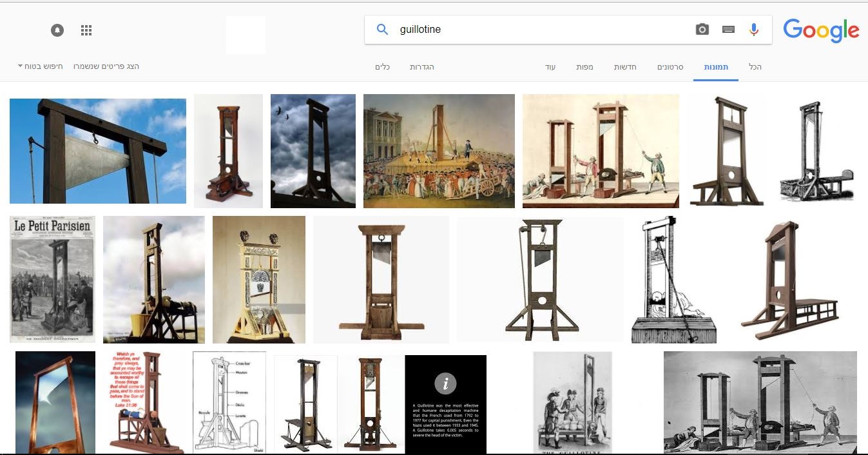This screenshot has width=868, height=455.
Task: Open the notifications bell icon
Action: [x=57, y=30]
